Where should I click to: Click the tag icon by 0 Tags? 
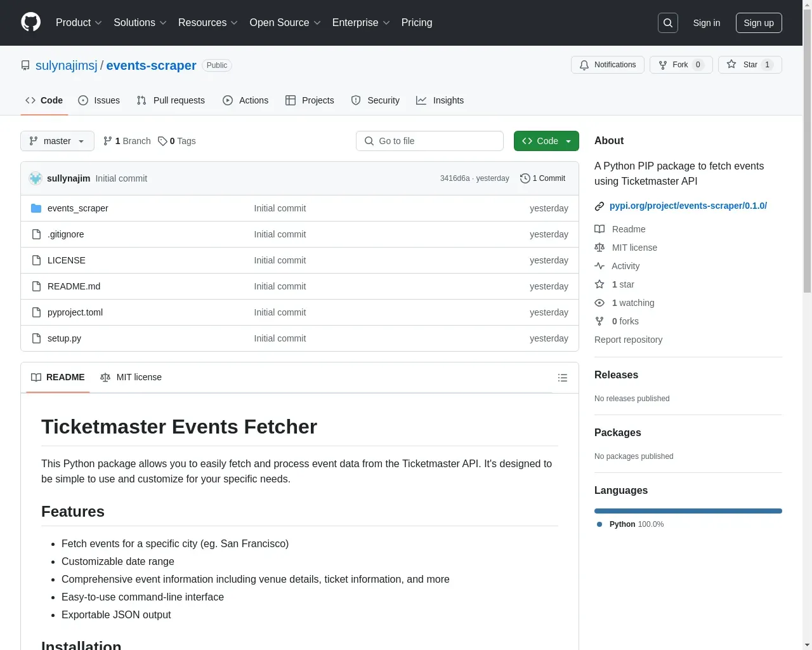pyautogui.click(x=162, y=141)
